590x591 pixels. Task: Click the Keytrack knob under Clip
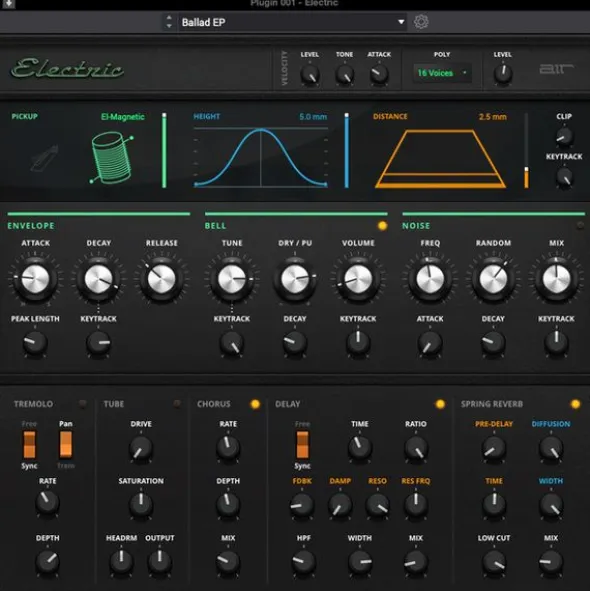click(564, 177)
